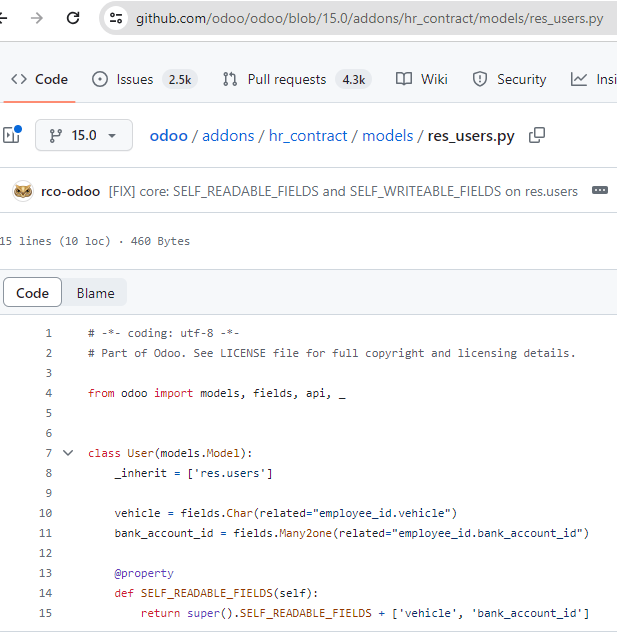Open the Insights tab
This screenshot has width=617, height=632.
(x=594, y=79)
